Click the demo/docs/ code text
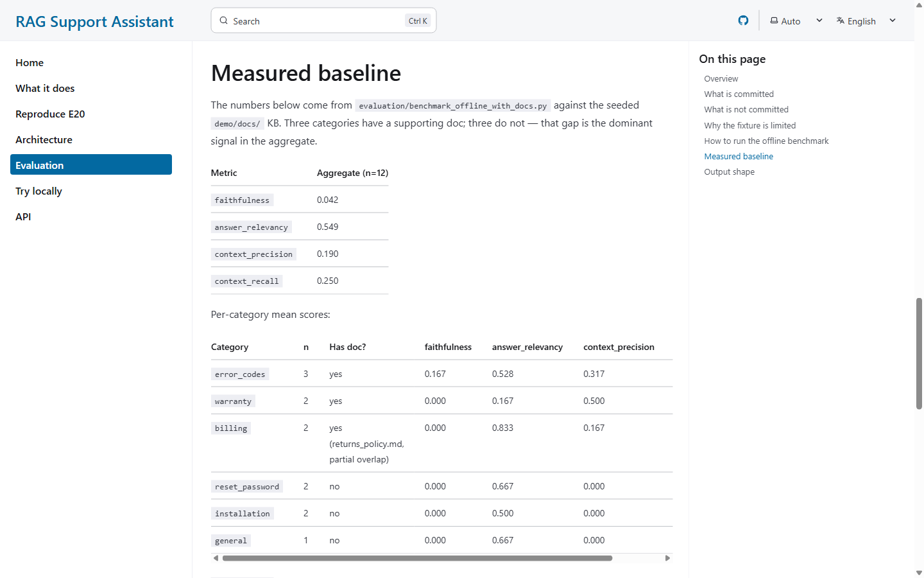The height and width of the screenshot is (578, 924). point(237,123)
